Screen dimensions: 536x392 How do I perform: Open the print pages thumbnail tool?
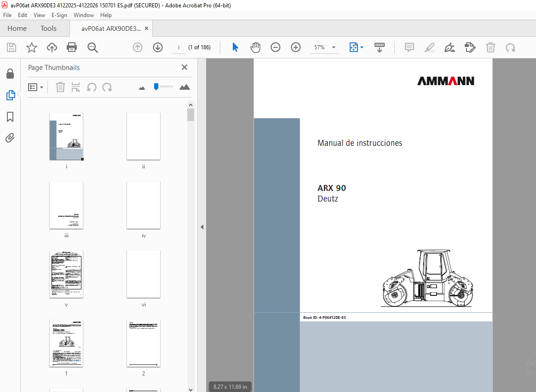coord(75,87)
